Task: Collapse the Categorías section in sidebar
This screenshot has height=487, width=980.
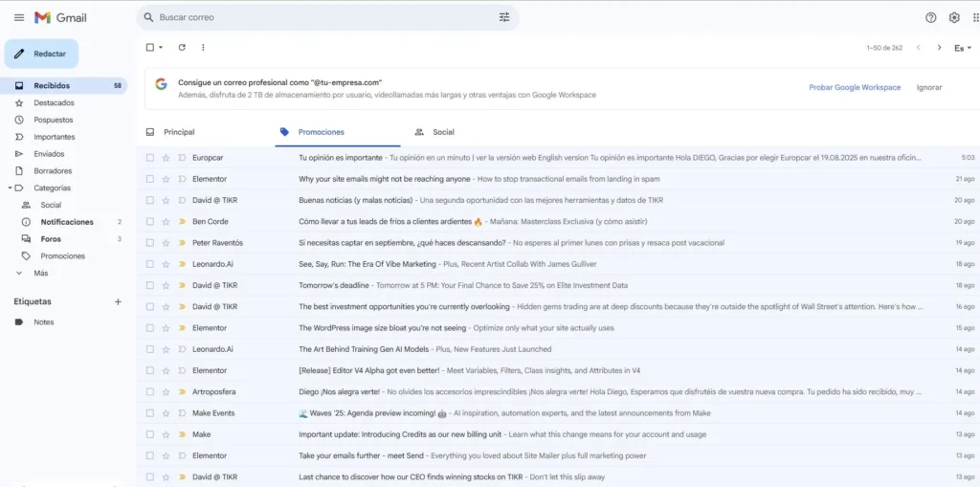Action: coord(9,188)
